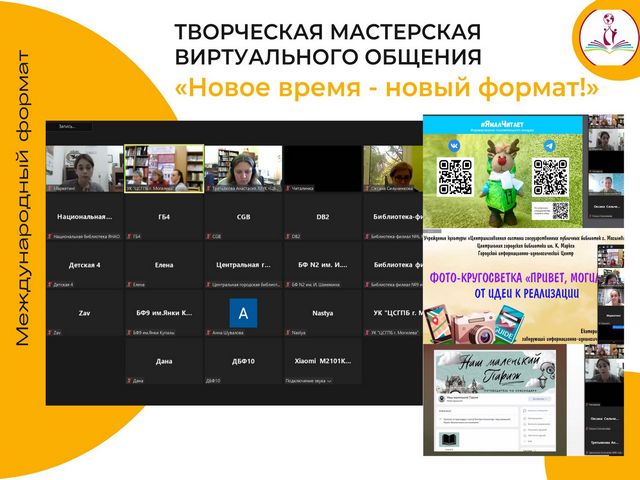Viewport: 640px width, 480px height.
Task: Select the ГБ4 participant tile
Action: pyautogui.click(x=164, y=217)
